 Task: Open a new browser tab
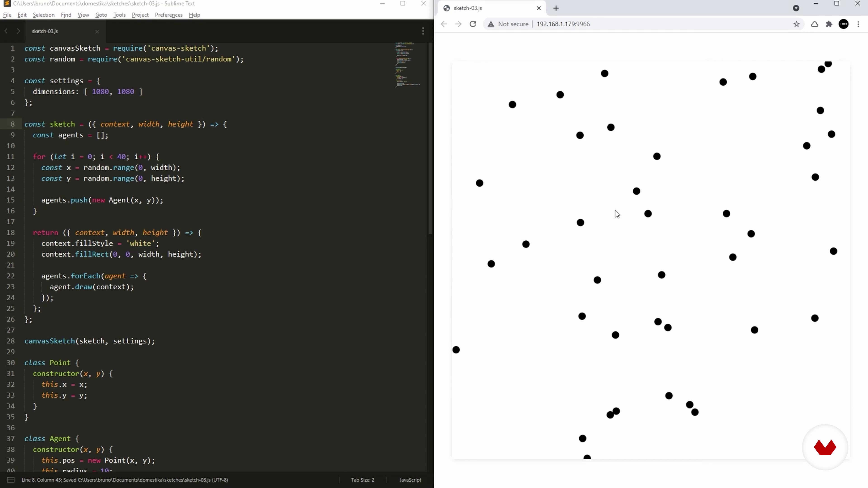(556, 8)
